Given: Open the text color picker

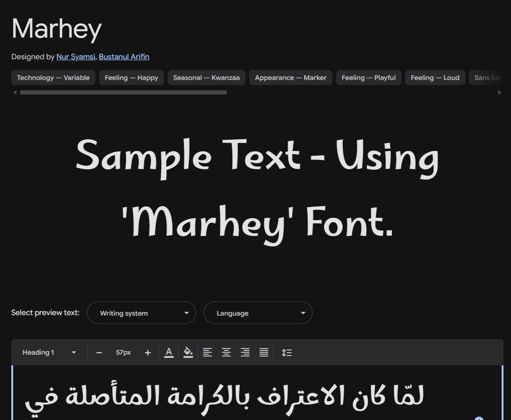Looking at the screenshot, I should coord(169,352).
